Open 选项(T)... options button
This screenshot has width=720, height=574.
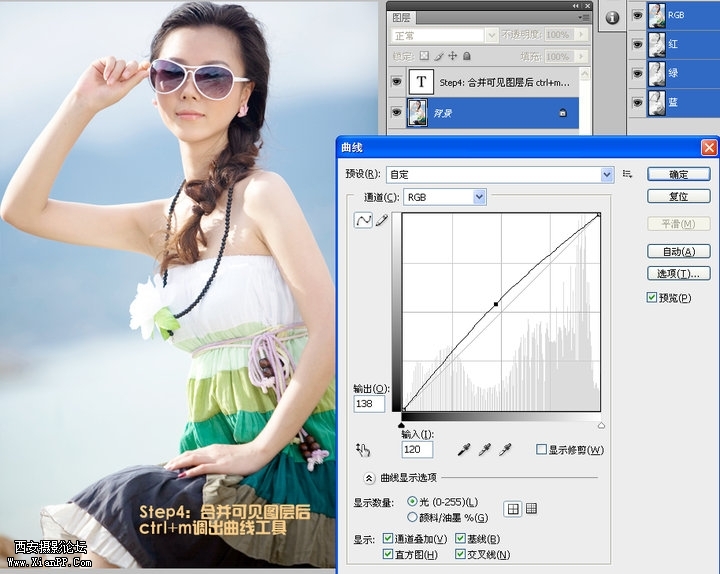(679, 274)
